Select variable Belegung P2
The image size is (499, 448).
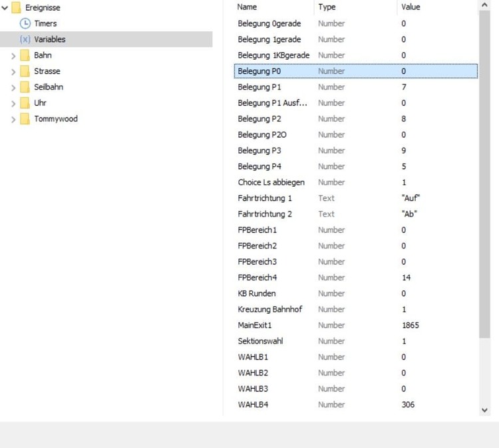(259, 119)
